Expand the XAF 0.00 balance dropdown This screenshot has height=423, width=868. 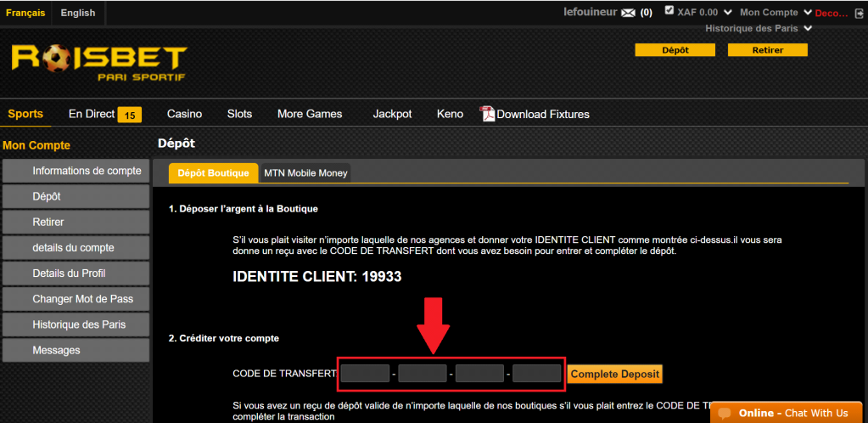(728, 12)
